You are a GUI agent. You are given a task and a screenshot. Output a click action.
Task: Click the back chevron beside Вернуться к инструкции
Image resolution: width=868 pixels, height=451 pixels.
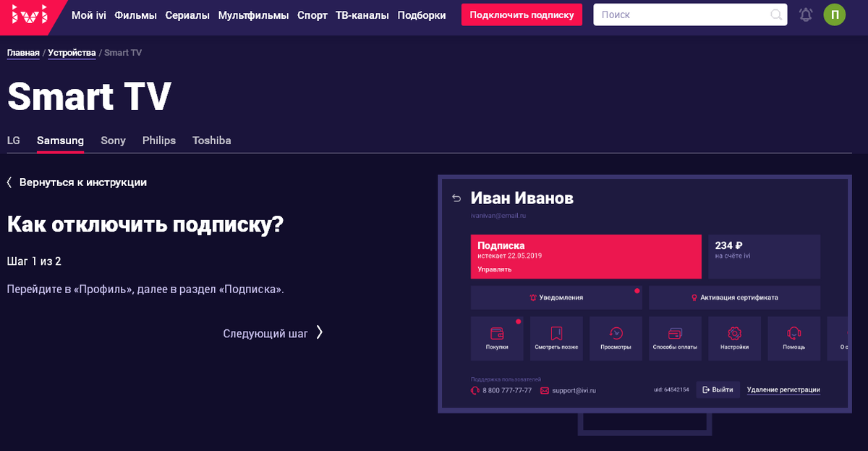(x=9, y=182)
